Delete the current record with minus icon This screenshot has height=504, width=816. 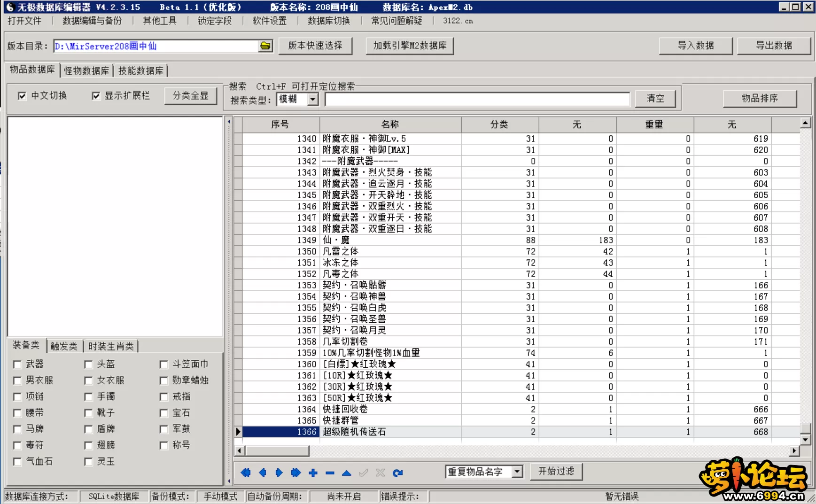point(330,473)
